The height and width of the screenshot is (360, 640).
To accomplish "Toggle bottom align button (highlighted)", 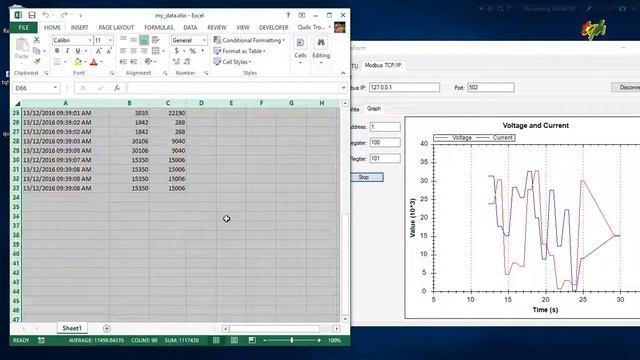I will coord(144,40).
